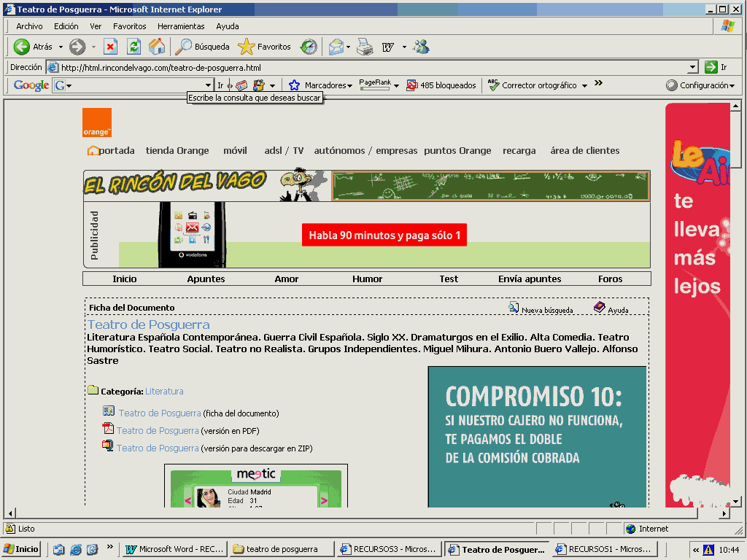Viewport: 747px width, 560px height.
Task: Open the Edición menu
Action: pyautogui.click(x=66, y=26)
